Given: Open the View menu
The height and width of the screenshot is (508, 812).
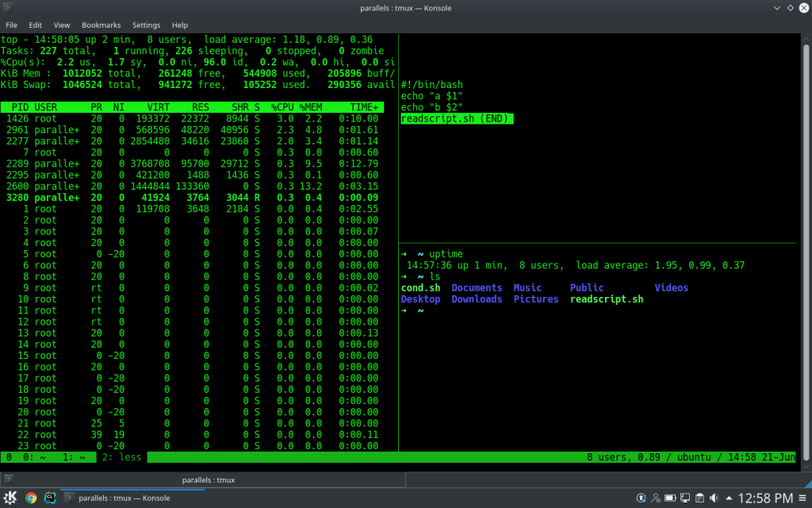Looking at the screenshot, I should tap(62, 25).
